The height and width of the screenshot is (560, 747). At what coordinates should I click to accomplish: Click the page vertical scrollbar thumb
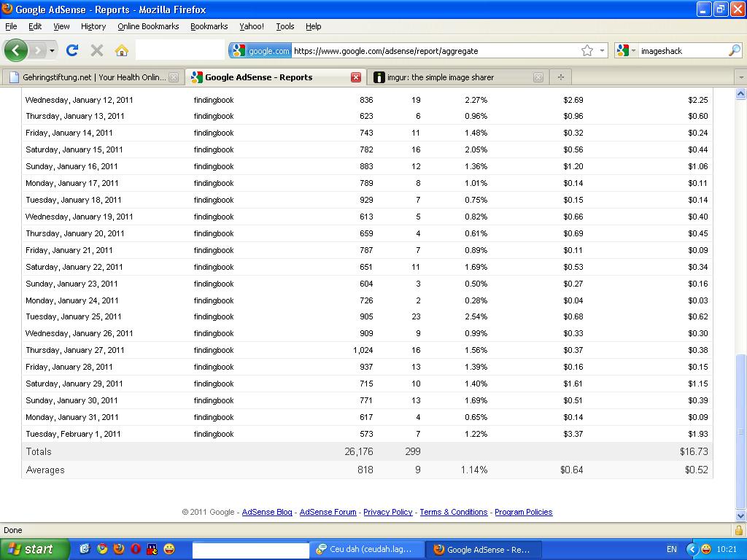pyautogui.click(x=741, y=430)
